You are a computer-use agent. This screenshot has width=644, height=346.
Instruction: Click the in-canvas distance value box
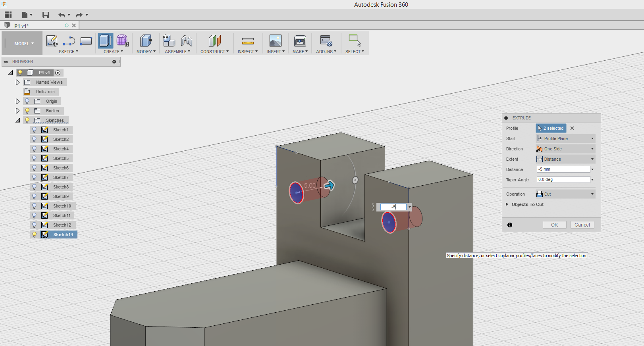tap(393, 207)
